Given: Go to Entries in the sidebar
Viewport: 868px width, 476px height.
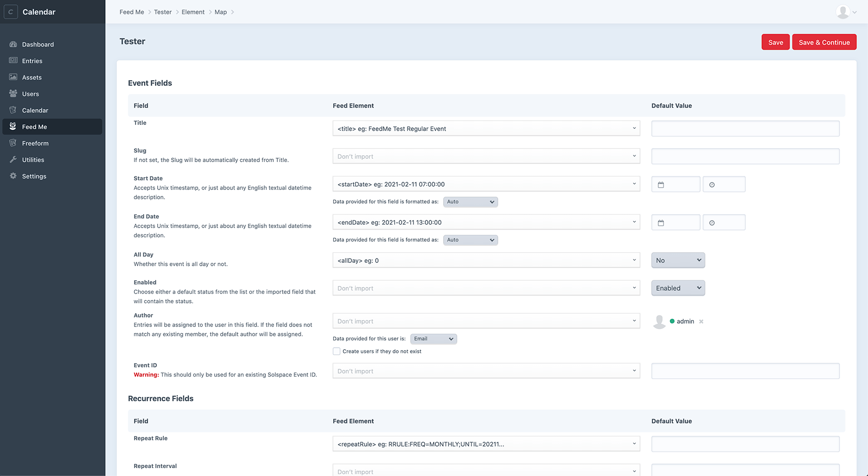Looking at the screenshot, I should pyautogui.click(x=53, y=61).
